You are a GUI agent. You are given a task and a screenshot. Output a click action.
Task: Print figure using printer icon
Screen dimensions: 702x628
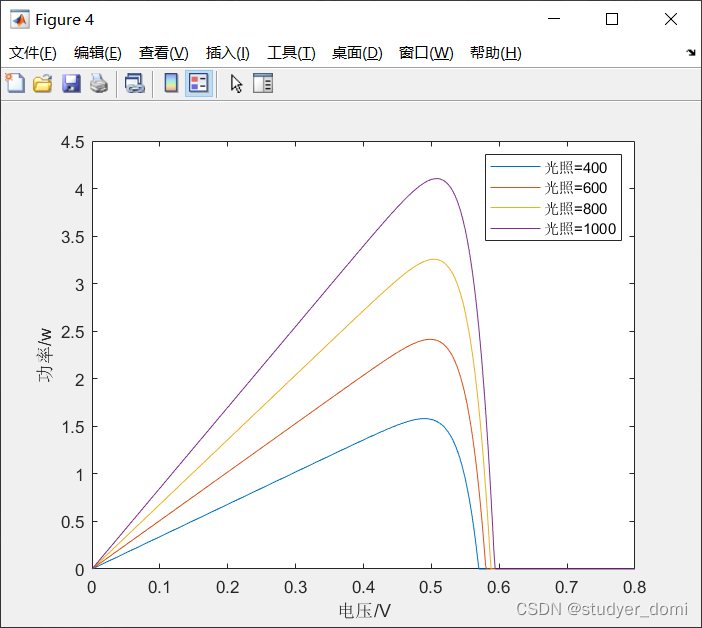click(99, 83)
